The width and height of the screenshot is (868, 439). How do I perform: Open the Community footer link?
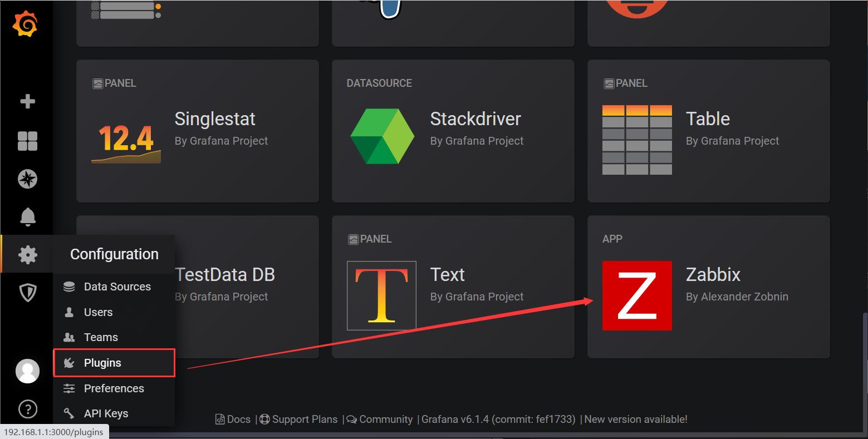[x=380, y=420]
